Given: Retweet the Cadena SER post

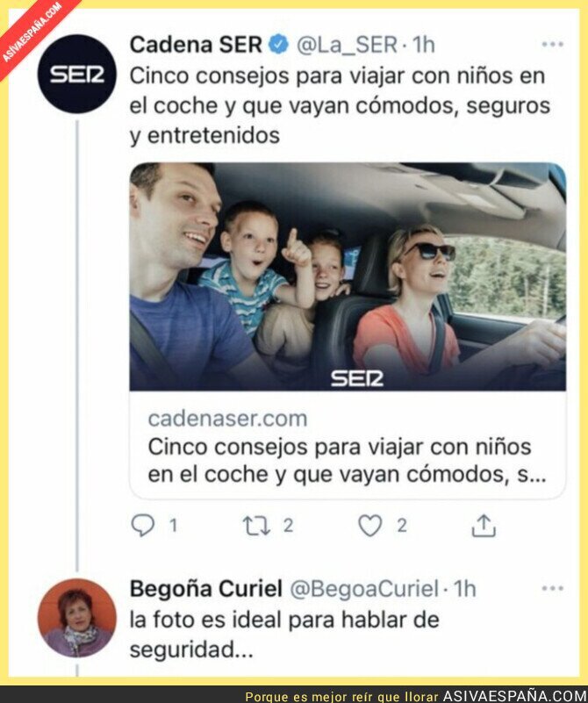Looking at the screenshot, I should [256, 526].
